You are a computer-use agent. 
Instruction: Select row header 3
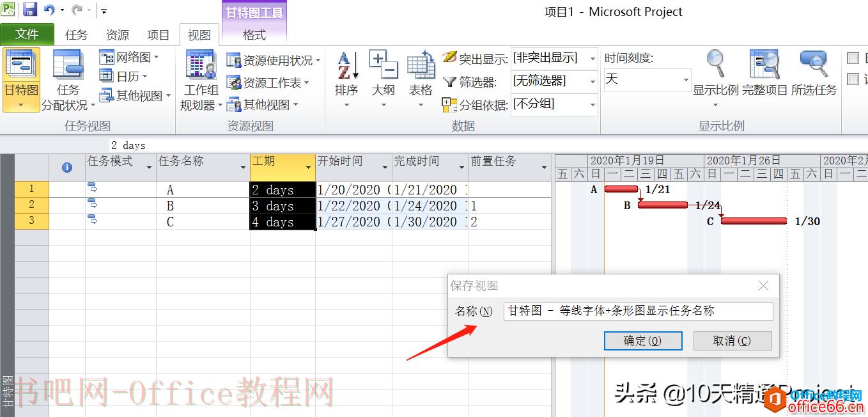click(31, 221)
